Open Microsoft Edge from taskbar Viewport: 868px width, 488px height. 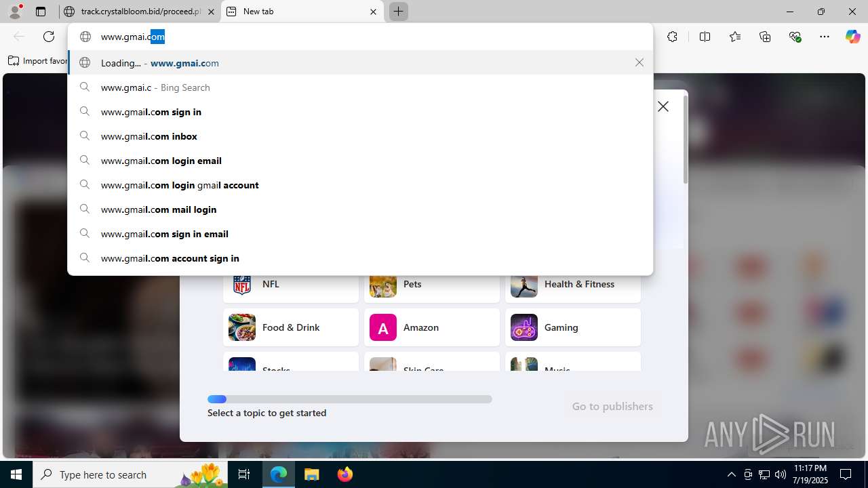click(279, 474)
